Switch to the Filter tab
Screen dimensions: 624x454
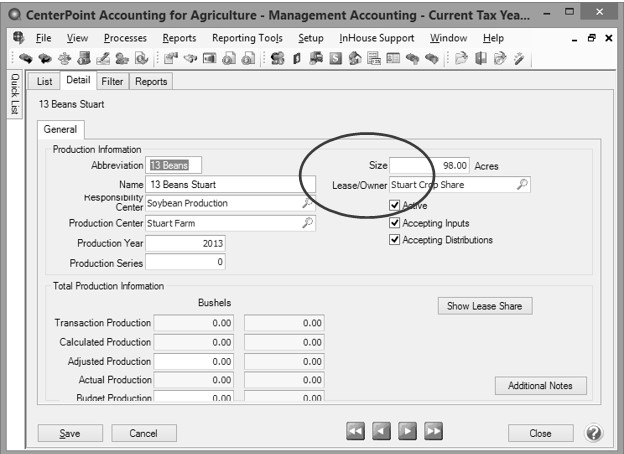(x=112, y=81)
